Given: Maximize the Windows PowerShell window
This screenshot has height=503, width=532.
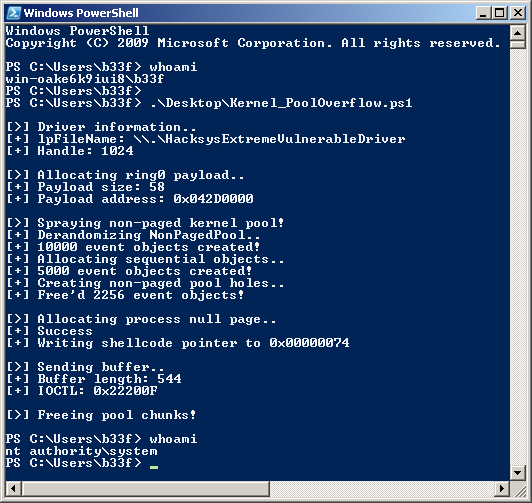Looking at the screenshot, I should click(500, 13).
